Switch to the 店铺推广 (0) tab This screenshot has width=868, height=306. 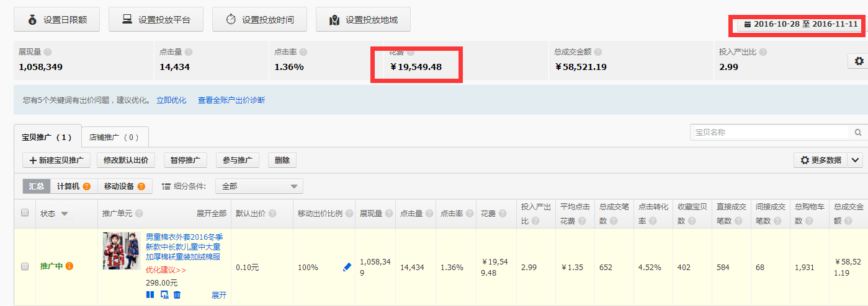[115, 137]
